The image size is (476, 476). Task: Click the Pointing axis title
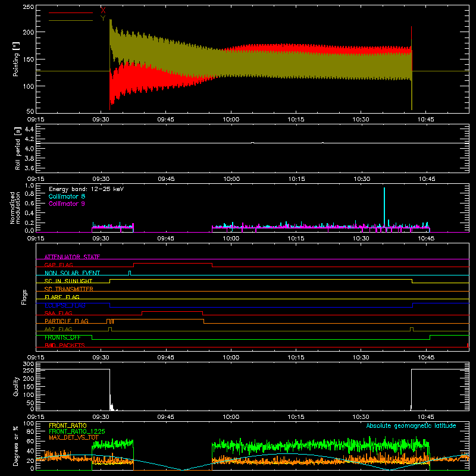tap(16, 59)
